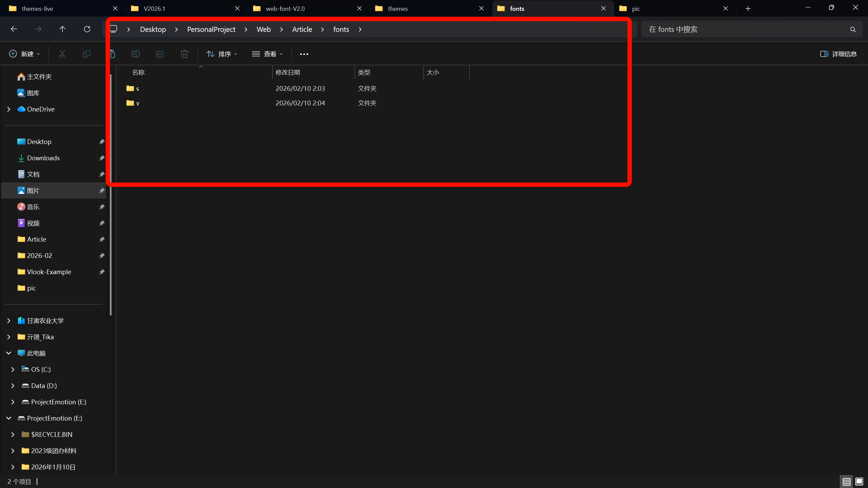Collapse the 此电脑 tree node
868x488 pixels.
(9, 353)
